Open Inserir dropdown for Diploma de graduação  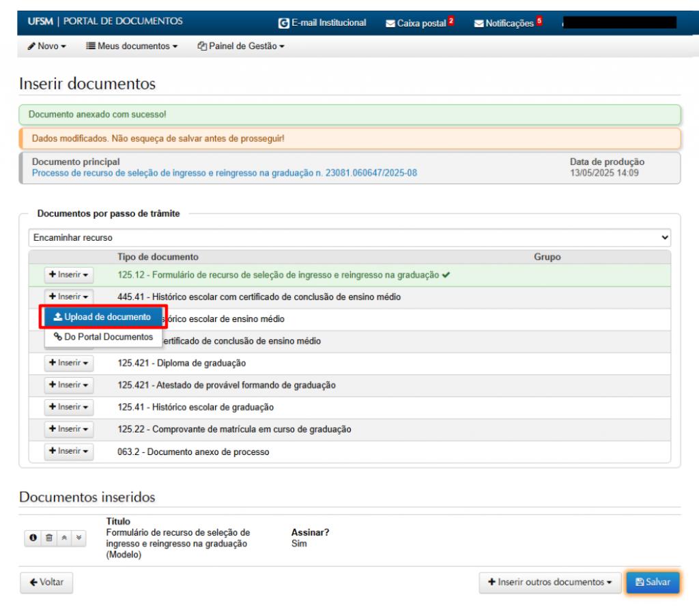(68, 362)
